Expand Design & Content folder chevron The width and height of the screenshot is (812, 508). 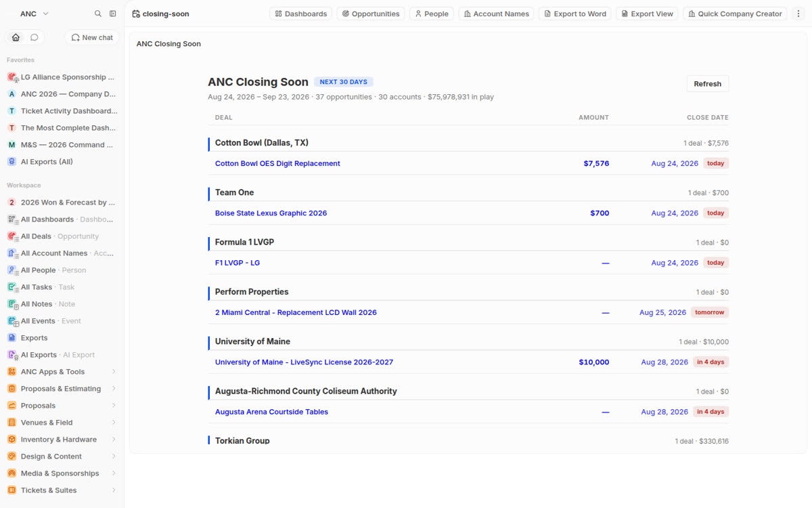tap(114, 457)
